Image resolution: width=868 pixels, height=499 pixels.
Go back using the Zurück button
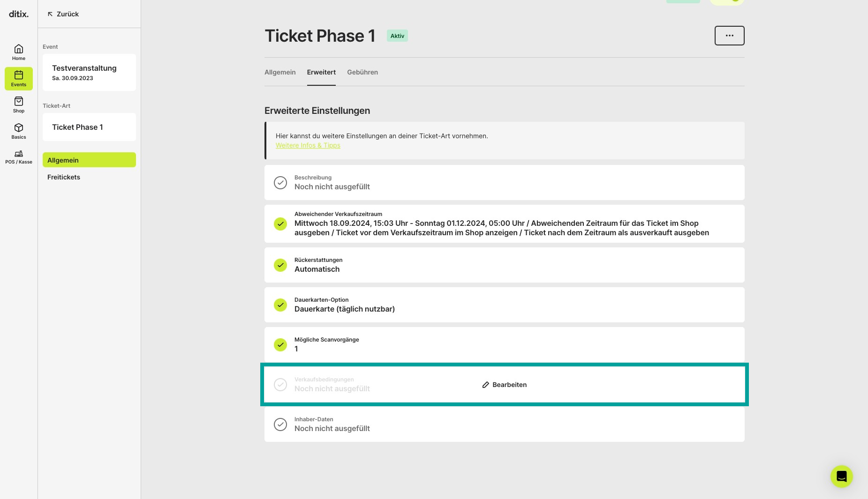tap(63, 14)
